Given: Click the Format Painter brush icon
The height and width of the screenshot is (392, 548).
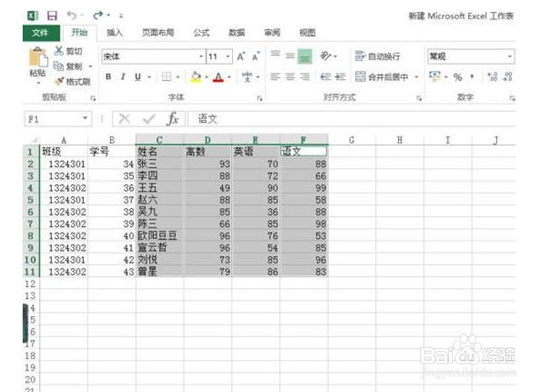Looking at the screenshot, I should pos(59,81).
